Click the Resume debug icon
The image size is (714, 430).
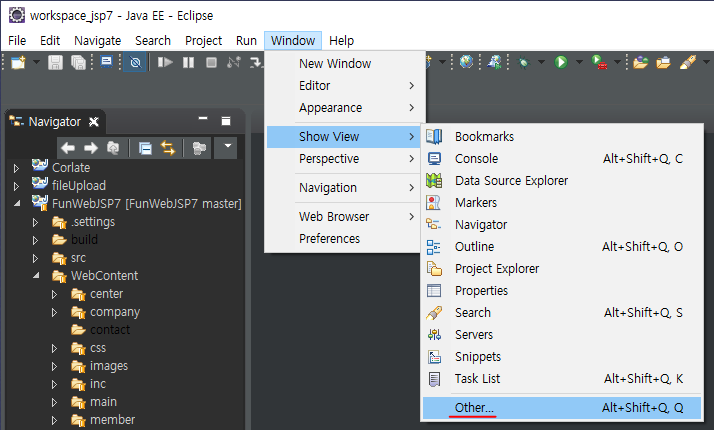pyautogui.click(x=164, y=62)
